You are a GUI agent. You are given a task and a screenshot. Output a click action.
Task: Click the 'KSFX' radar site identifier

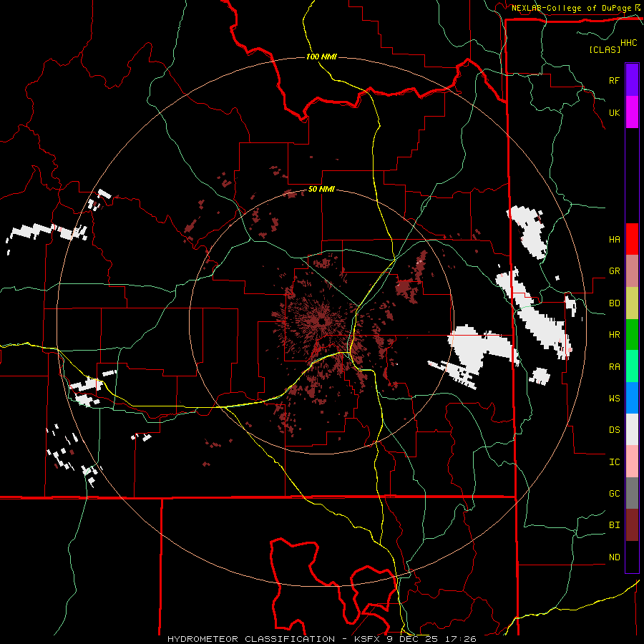(368, 639)
